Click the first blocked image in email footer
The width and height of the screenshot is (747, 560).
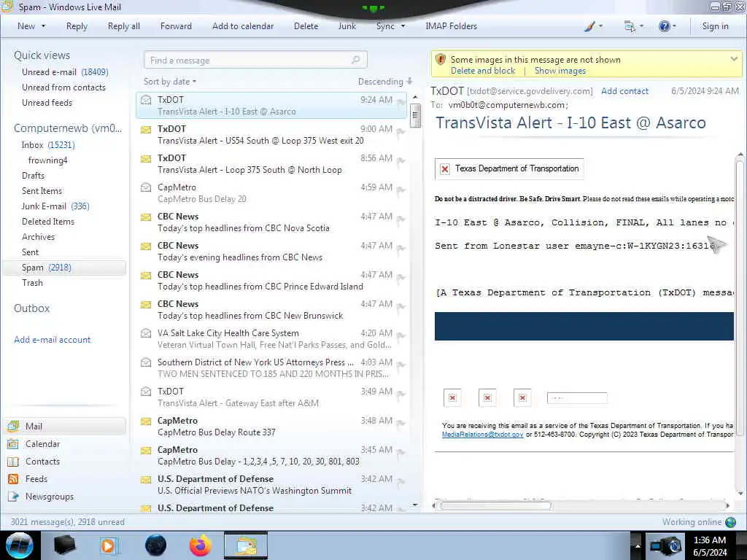click(x=452, y=397)
